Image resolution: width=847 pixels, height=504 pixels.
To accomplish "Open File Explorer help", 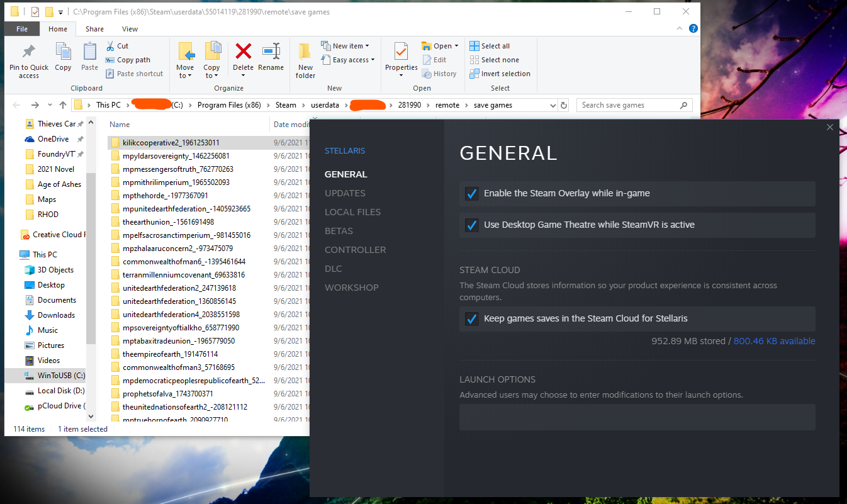I will (x=693, y=28).
